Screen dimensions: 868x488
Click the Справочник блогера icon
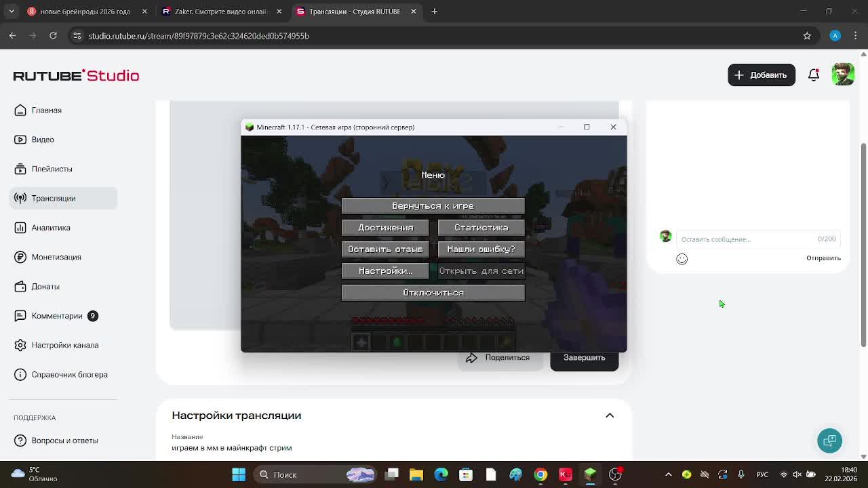coord(20,375)
